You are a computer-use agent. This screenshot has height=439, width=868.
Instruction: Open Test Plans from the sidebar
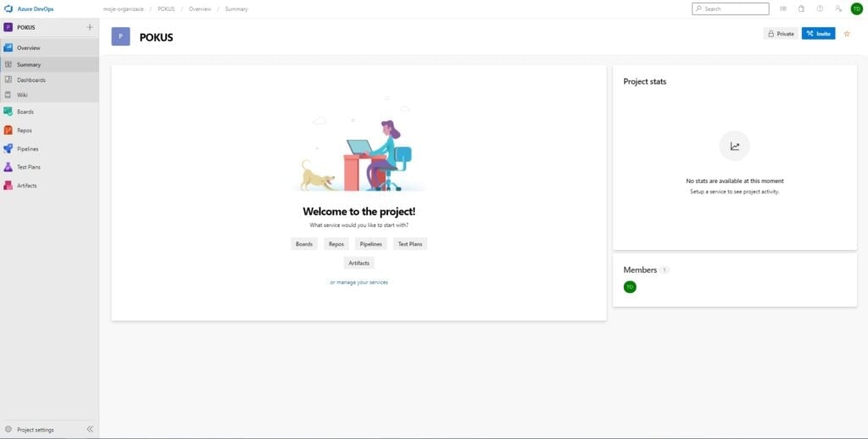(28, 167)
